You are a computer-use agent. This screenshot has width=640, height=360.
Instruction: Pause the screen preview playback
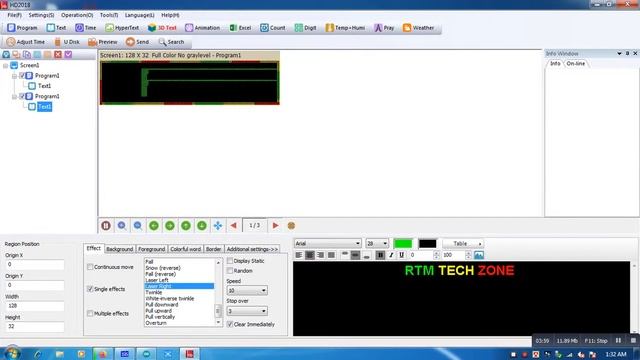106,225
